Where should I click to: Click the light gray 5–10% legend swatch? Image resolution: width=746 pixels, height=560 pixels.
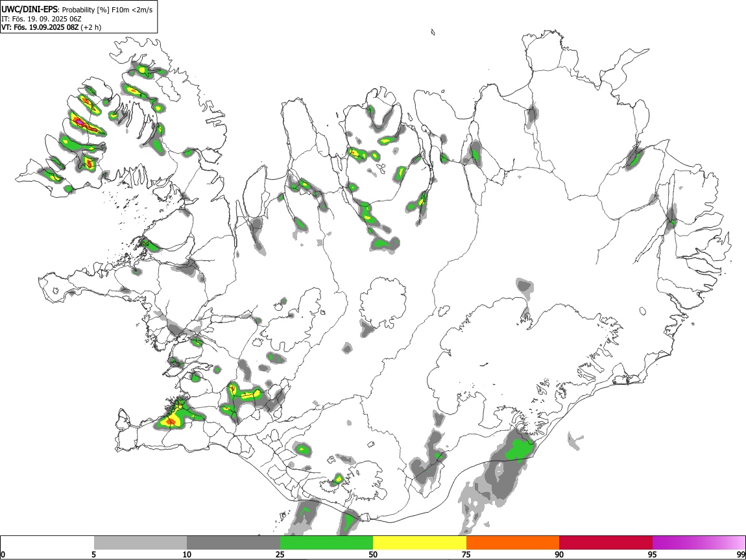(140, 543)
